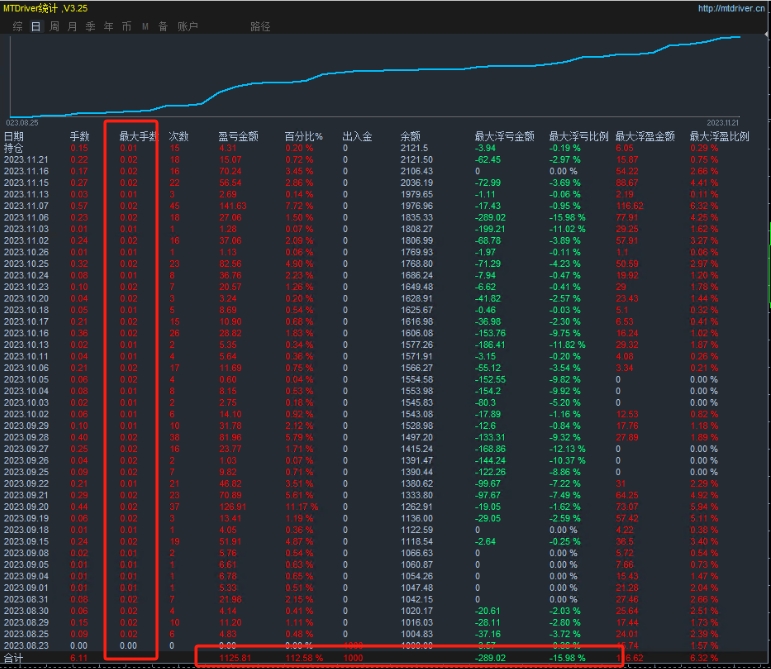Click the 盈亏金额 column header
771x669 pixels.
pos(238,137)
